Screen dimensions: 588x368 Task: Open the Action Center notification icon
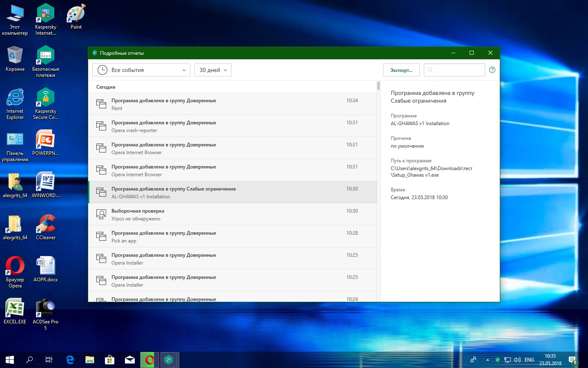[573, 360]
